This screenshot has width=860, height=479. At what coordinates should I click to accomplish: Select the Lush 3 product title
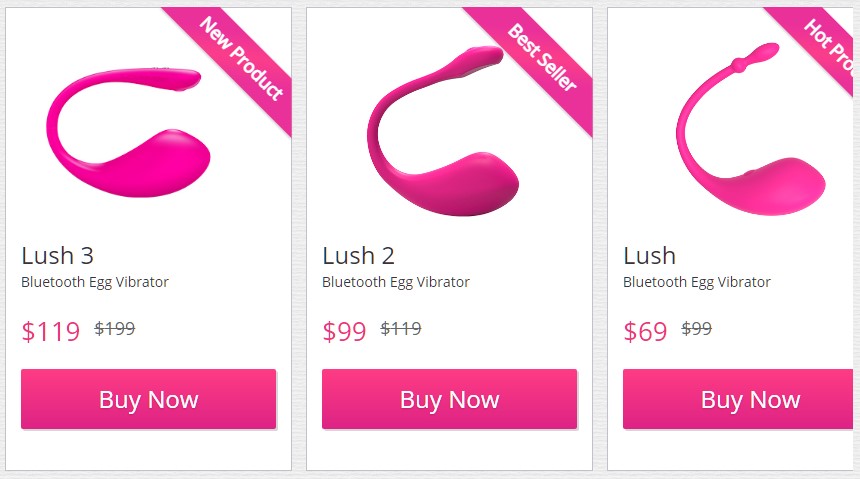click(x=58, y=256)
